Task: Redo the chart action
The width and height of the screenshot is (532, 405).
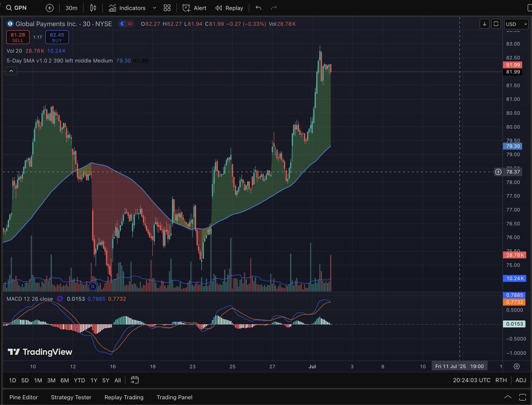Action: pos(274,8)
